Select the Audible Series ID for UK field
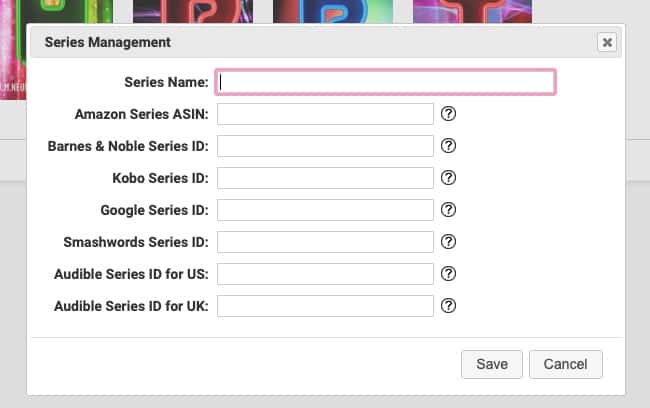The image size is (650, 408). pos(325,306)
